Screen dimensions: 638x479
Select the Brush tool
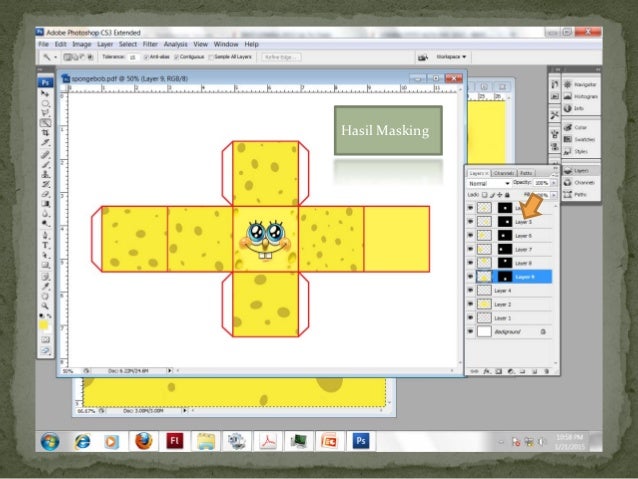tap(45, 164)
